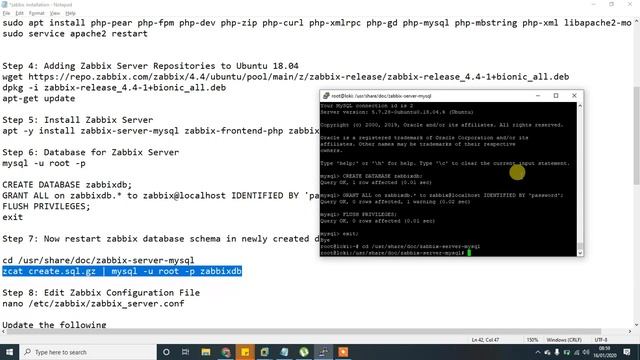640x360 pixels.
Task: Open the Format menu in Notepad
Action: [36, 13]
